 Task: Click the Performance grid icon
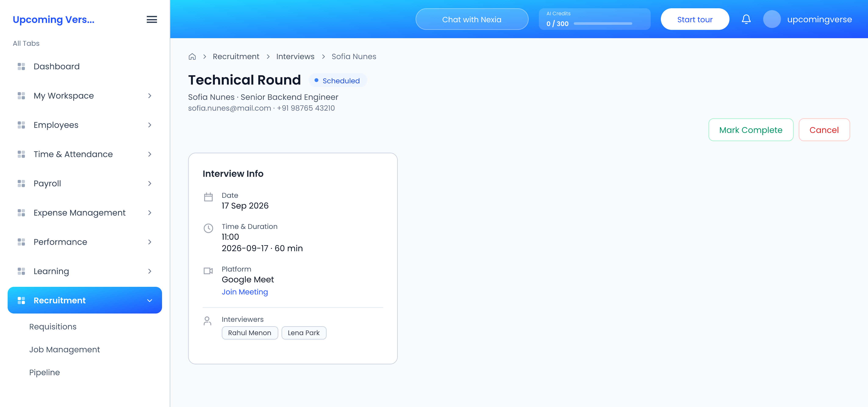[21, 242]
